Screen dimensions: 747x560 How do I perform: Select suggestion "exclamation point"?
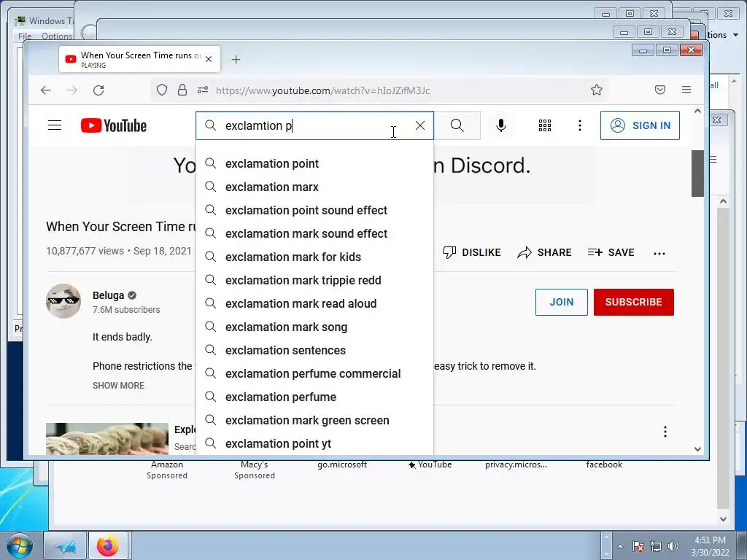314,163
